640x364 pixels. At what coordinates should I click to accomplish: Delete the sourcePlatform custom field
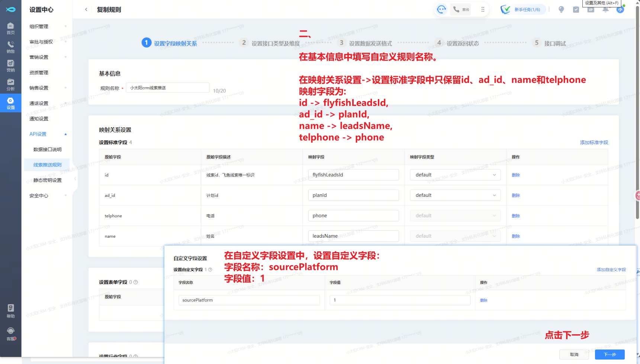click(x=484, y=300)
